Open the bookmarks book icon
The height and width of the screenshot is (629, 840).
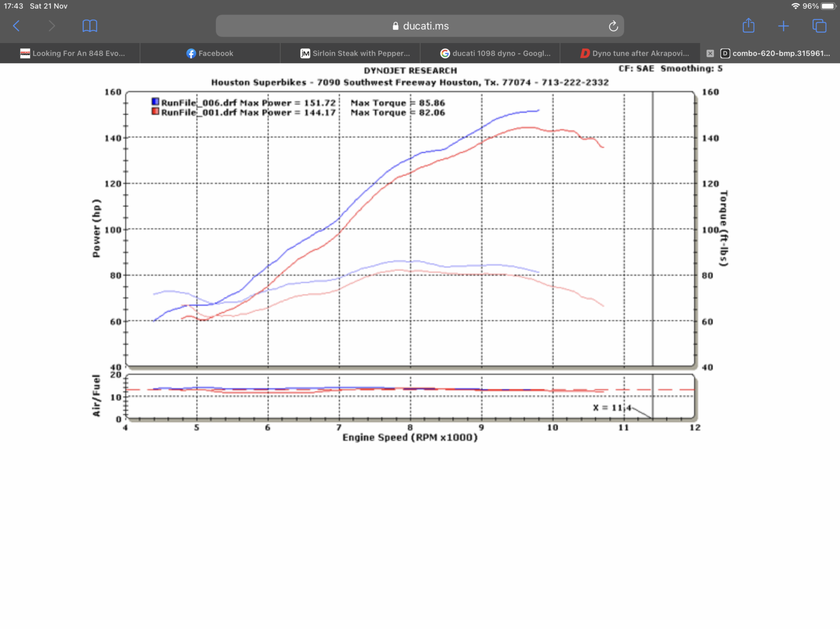(90, 26)
